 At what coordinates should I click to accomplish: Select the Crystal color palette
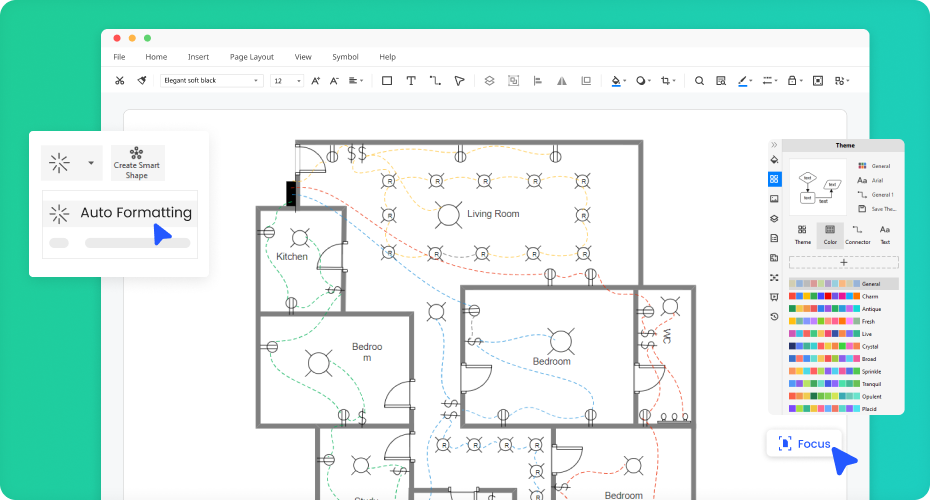click(834, 346)
